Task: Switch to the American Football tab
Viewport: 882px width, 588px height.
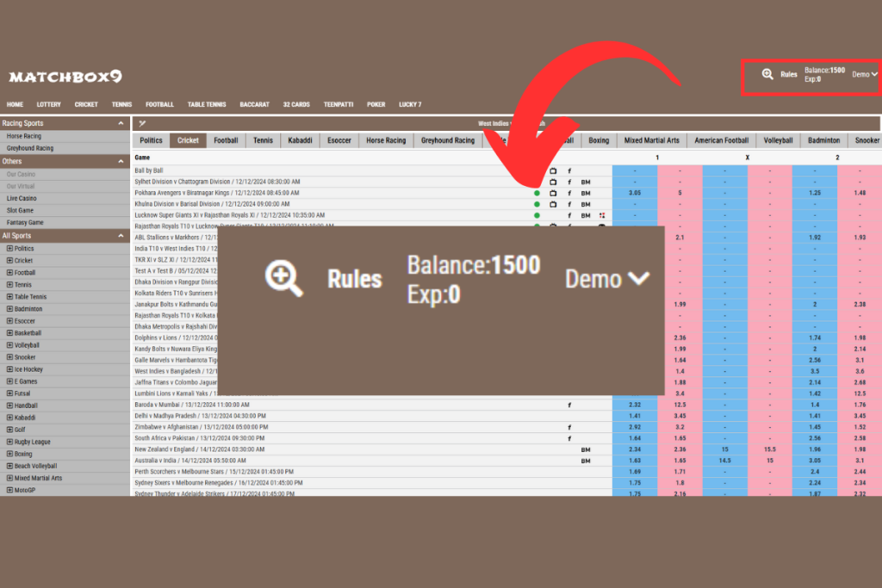Action: (721, 140)
